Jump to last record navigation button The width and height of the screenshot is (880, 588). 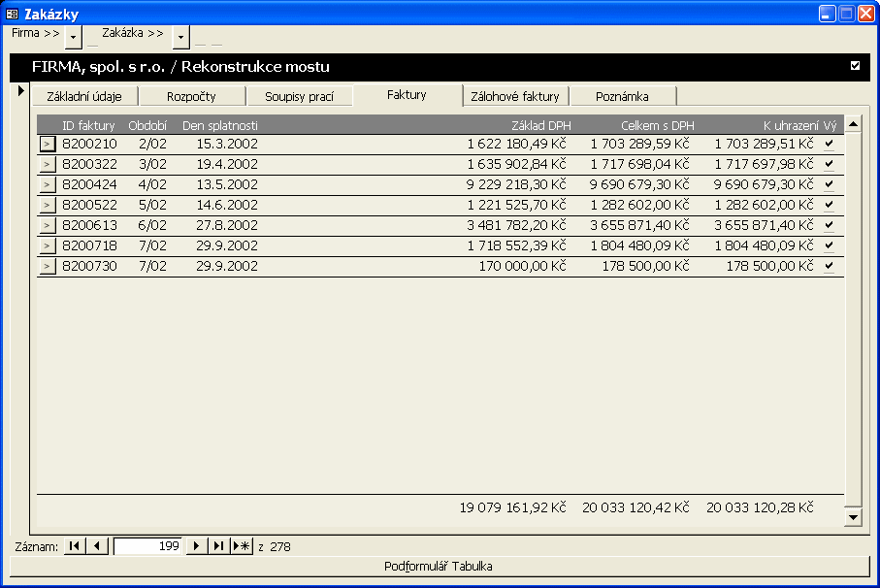click(x=219, y=546)
